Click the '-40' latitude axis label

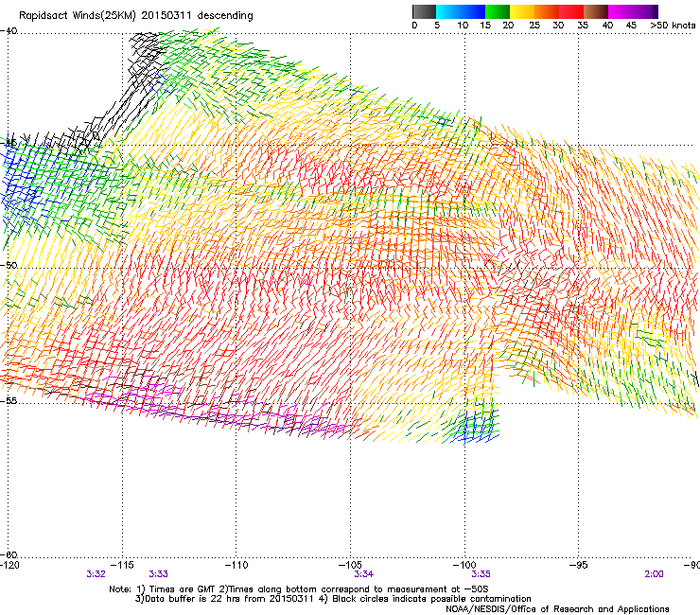click(x=9, y=31)
